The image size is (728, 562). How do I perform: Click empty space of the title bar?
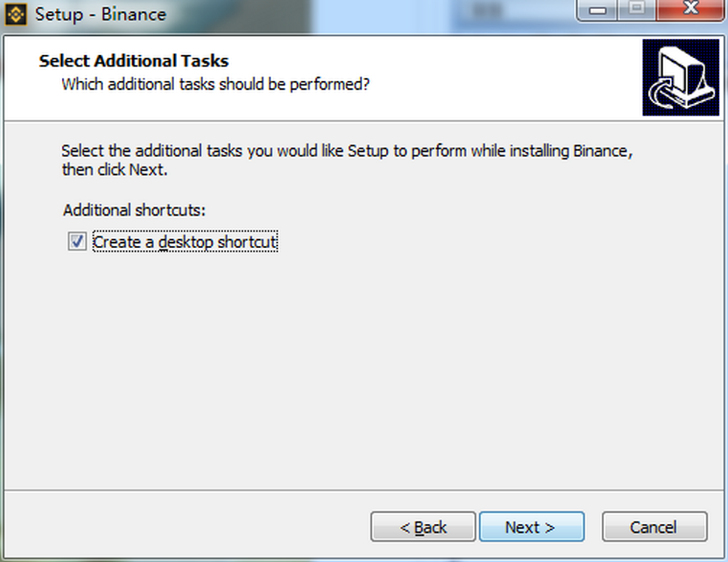click(364, 15)
